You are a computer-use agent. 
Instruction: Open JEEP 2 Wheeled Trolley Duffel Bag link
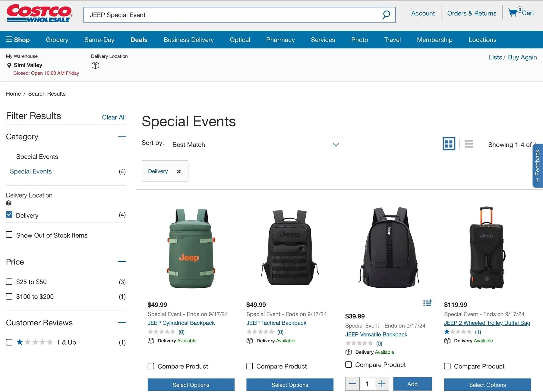(487, 323)
